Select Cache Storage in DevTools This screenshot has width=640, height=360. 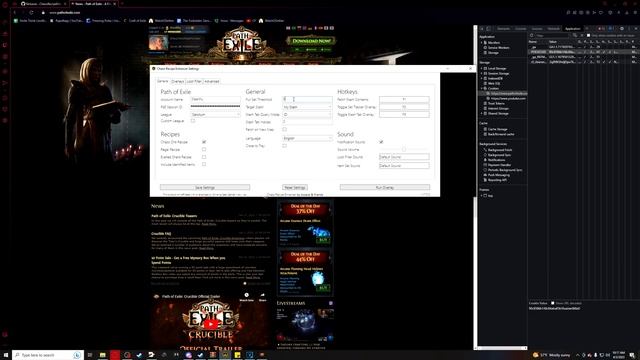tap(498, 129)
